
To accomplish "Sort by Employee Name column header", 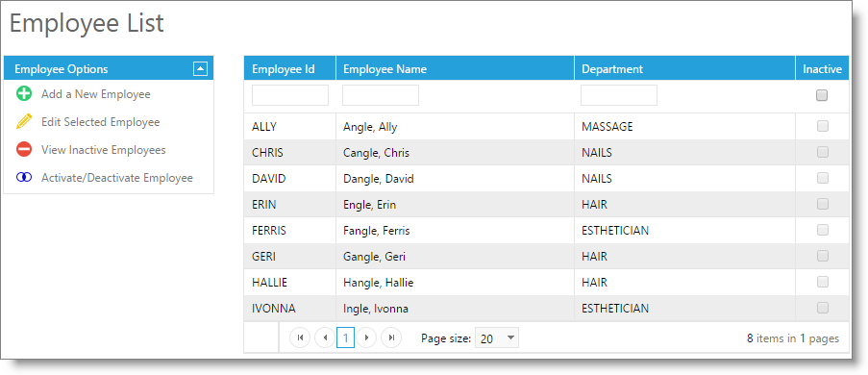I will tap(384, 69).
